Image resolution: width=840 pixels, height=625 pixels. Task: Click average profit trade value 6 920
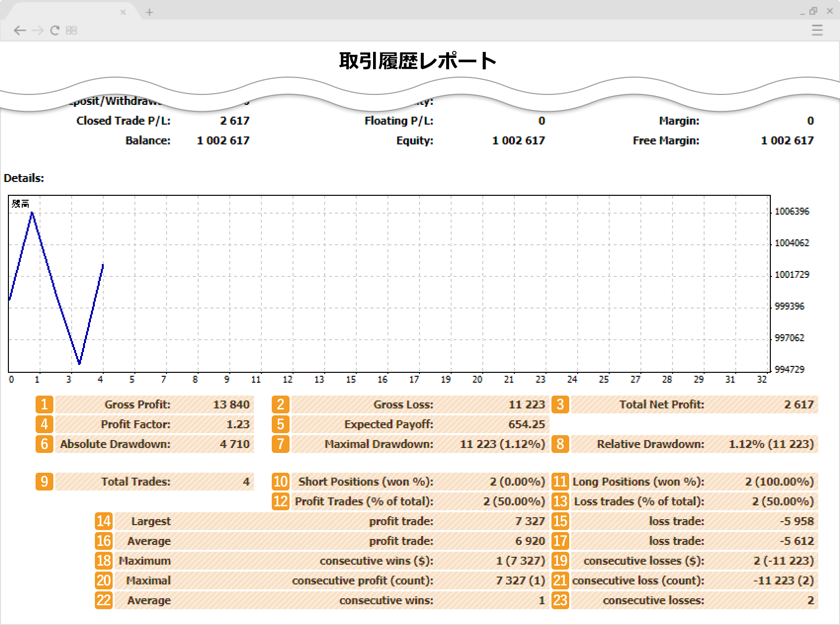[530, 541]
